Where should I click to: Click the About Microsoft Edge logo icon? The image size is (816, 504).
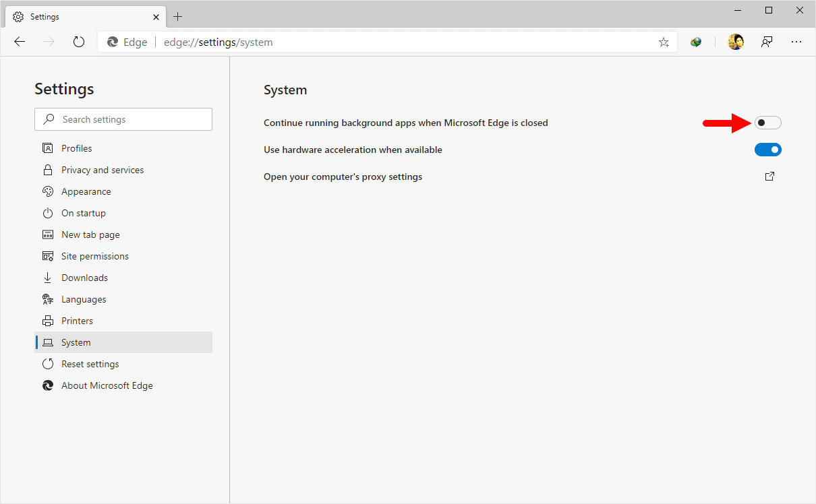pos(47,385)
